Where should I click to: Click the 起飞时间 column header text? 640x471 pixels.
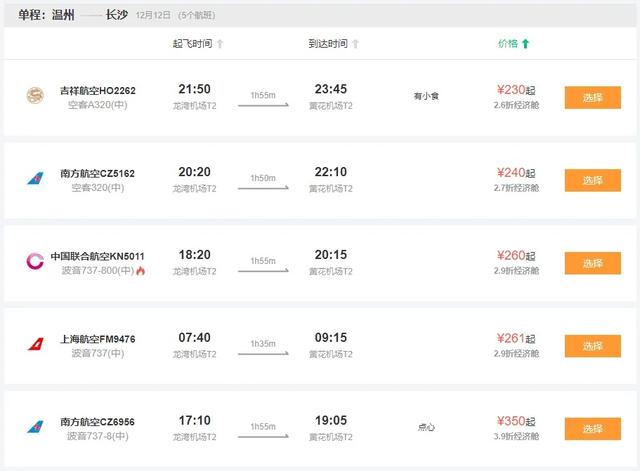(192, 44)
